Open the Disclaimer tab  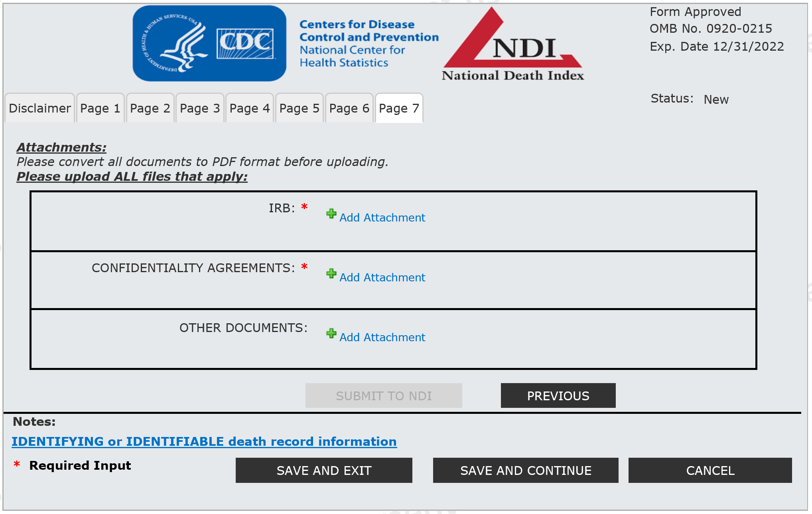click(39, 108)
